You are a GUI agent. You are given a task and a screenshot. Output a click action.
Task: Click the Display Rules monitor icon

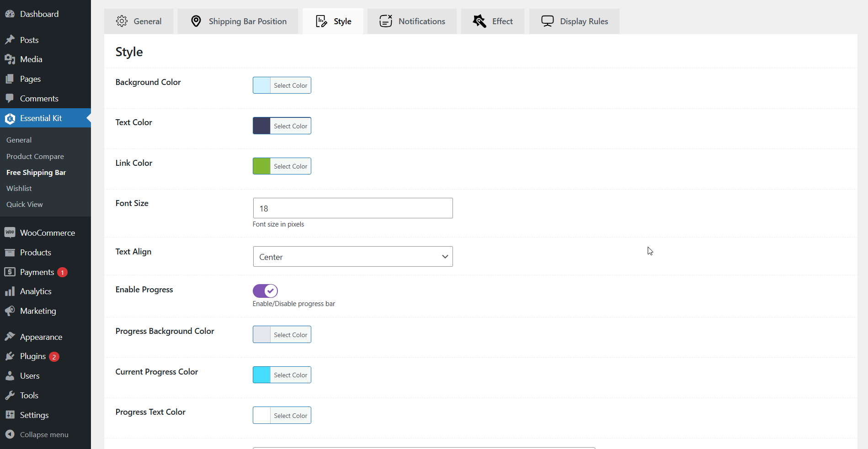[x=547, y=21]
